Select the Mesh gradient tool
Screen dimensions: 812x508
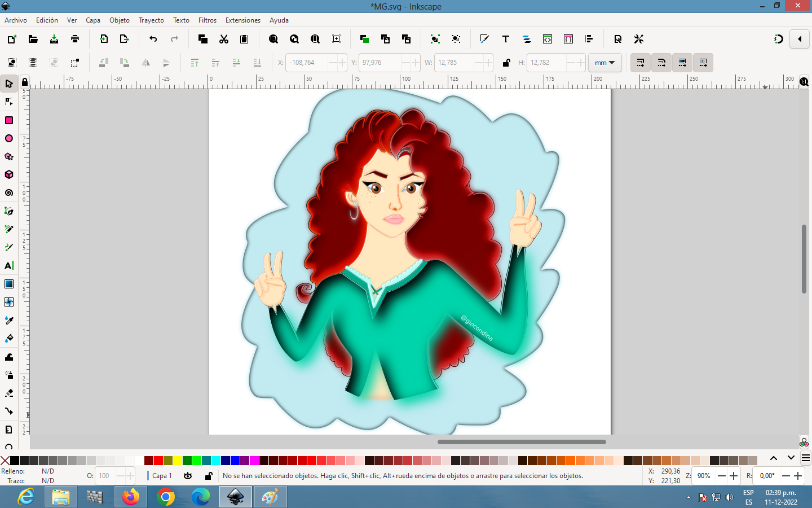pos(9,302)
